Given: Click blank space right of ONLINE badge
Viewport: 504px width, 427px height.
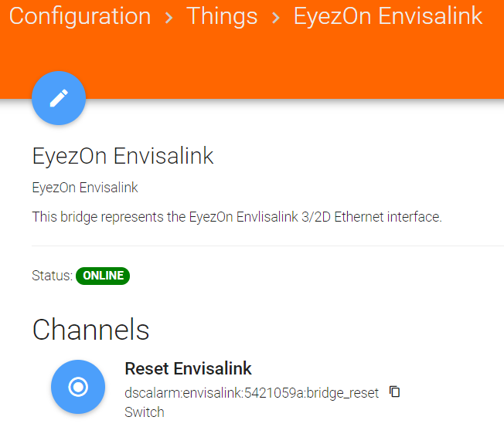Looking at the screenshot, I should [309, 276].
